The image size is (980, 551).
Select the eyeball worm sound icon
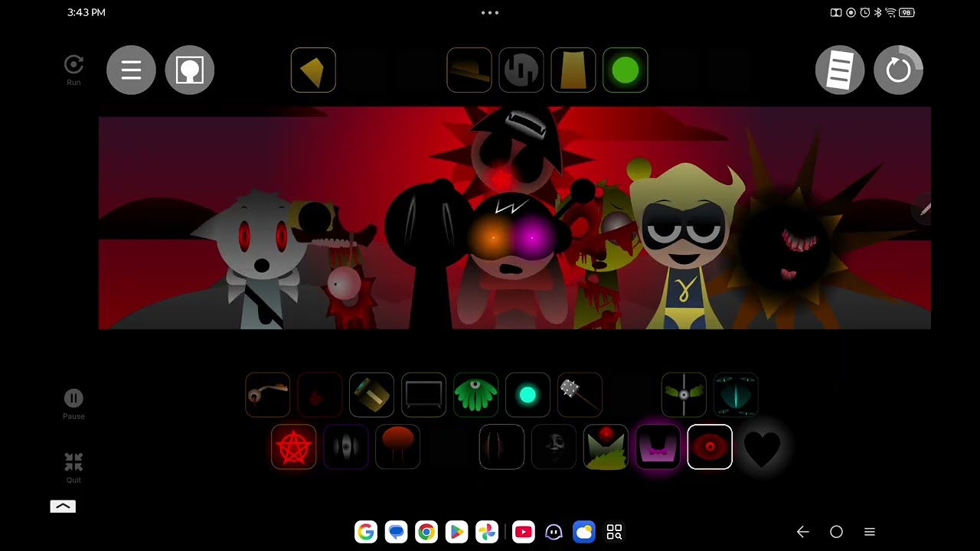click(x=267, y=395)
